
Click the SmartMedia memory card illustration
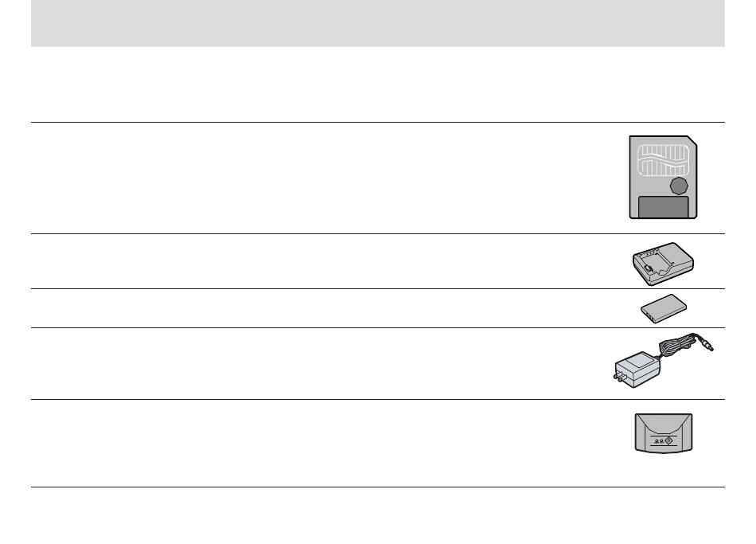coord(663,177)
